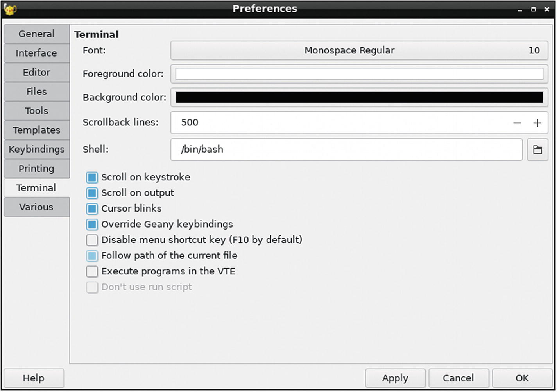Image resolution: width=557 pixels, height=392 pixels.
Task: Open the Editor preferences tab
Action: click(x=36, y=73)
